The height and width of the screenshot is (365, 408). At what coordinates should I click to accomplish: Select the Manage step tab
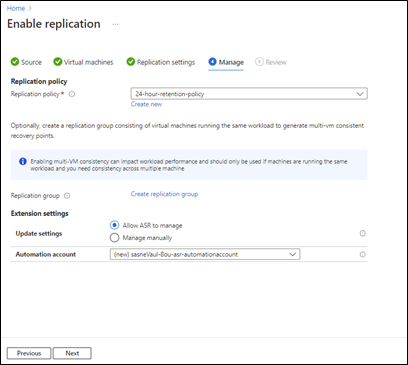click(226, 62)
